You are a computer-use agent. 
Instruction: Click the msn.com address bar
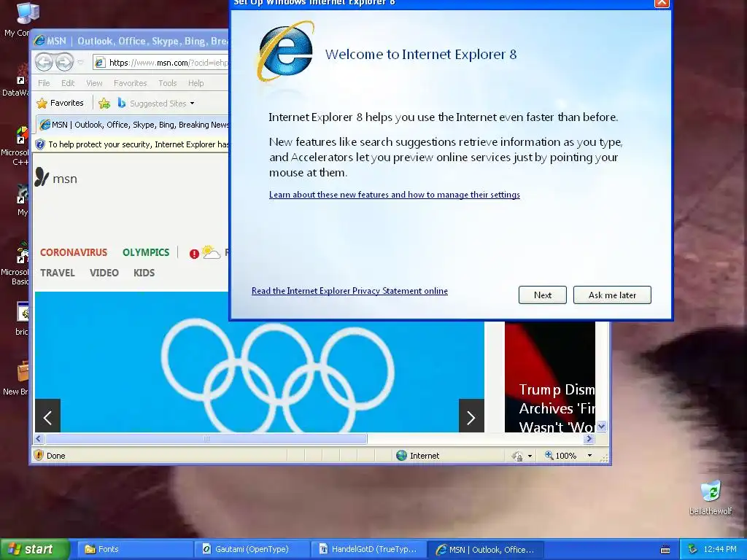coord(162,63)
